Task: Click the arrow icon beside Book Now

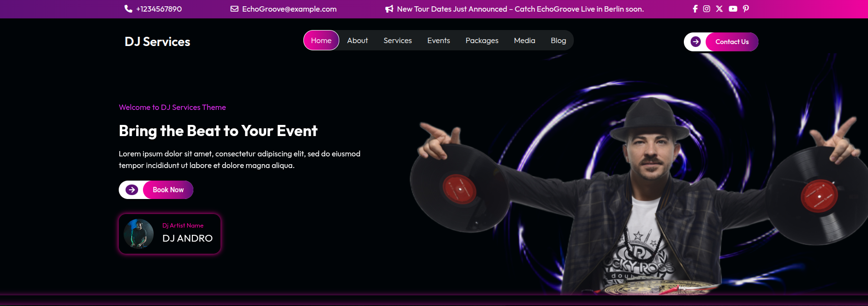Action: coord(132,190)
